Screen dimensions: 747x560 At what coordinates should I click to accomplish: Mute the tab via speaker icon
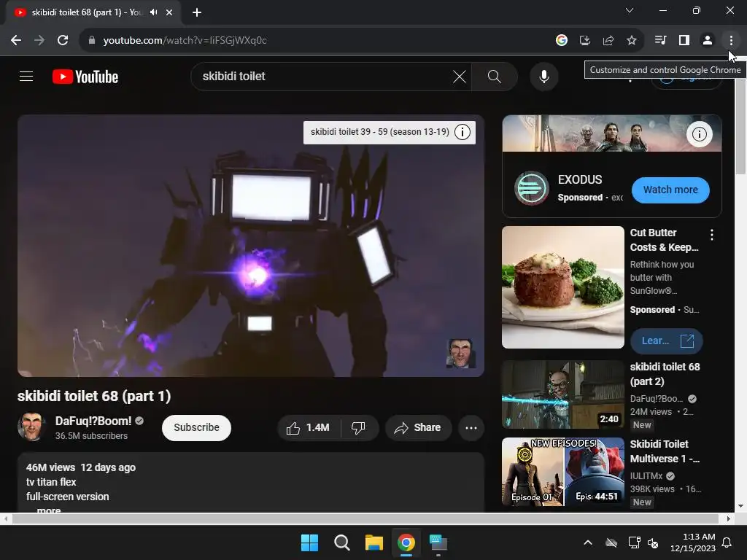tap(153, 12)
